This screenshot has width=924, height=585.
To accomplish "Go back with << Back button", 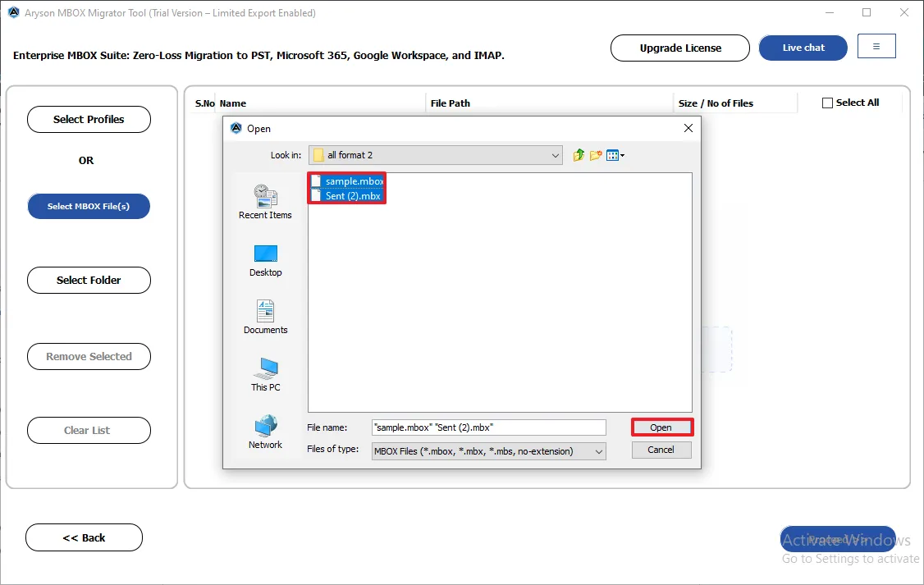I will pyautogui.click(x=85, y=537).
